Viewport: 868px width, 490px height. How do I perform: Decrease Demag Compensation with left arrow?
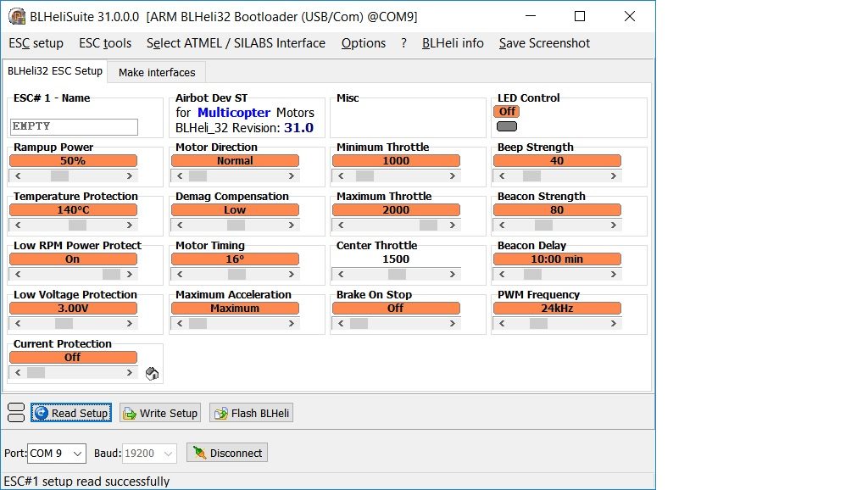tap(180, 226)
